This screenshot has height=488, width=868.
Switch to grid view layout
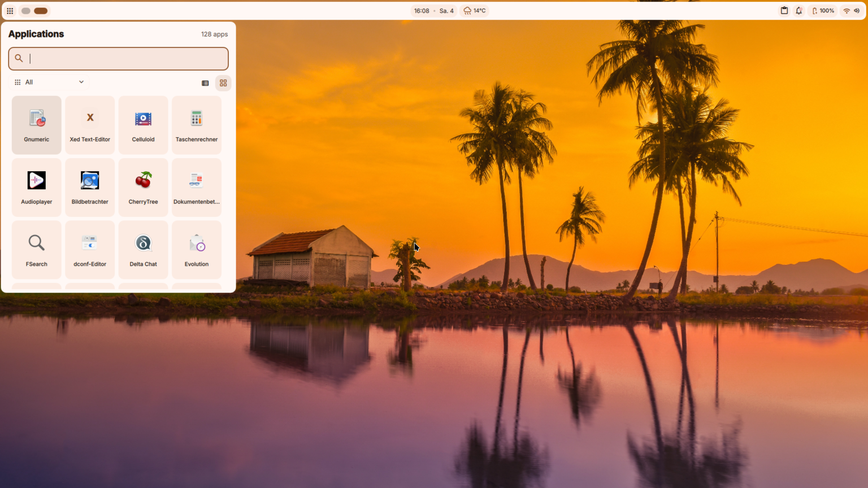point(223,83)
